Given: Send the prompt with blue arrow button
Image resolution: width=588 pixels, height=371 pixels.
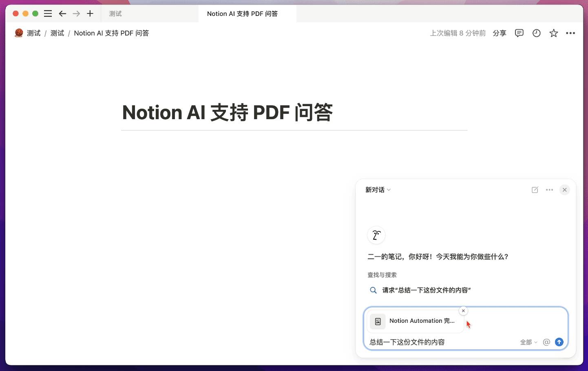Looking at the screenshot, I should (x=559, y=342).
